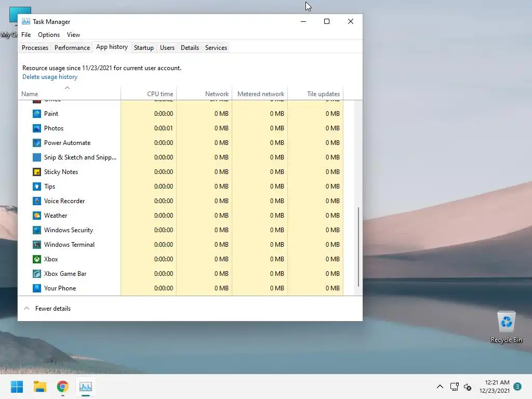
Task: Select the Your Phone row name
Action: (x=60, y=288)
